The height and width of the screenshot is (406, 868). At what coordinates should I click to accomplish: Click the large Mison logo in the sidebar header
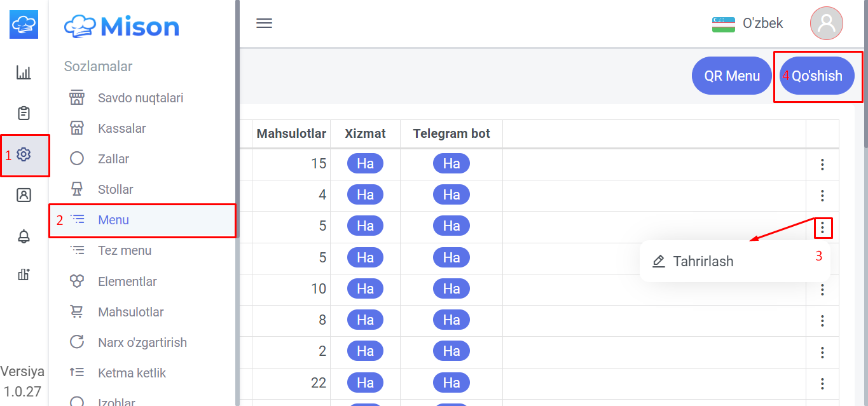tap(121, 26)
